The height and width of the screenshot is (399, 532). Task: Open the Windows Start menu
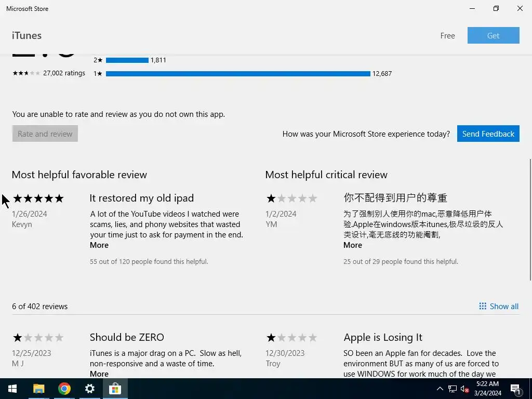12,389
